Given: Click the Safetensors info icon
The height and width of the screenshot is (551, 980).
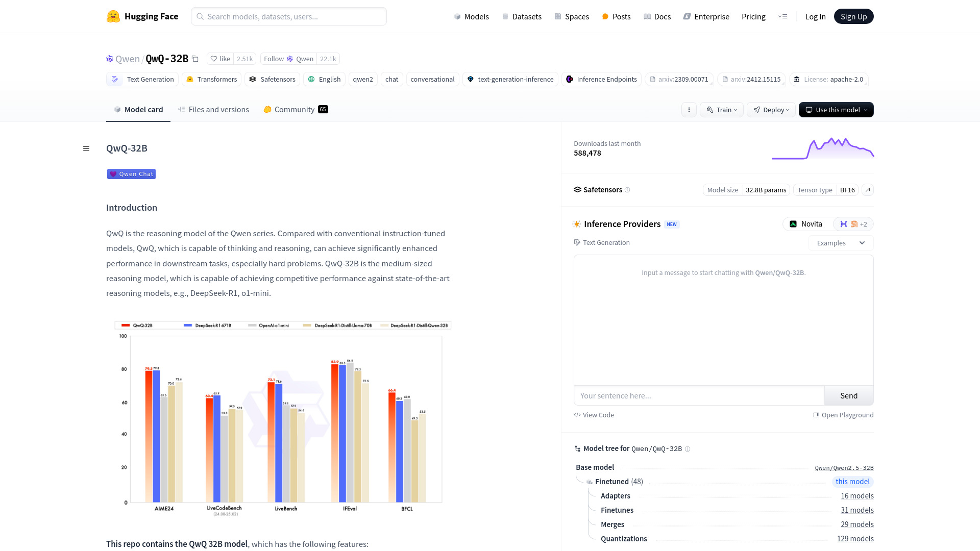Looking at the screenshot, I should 627,190.
